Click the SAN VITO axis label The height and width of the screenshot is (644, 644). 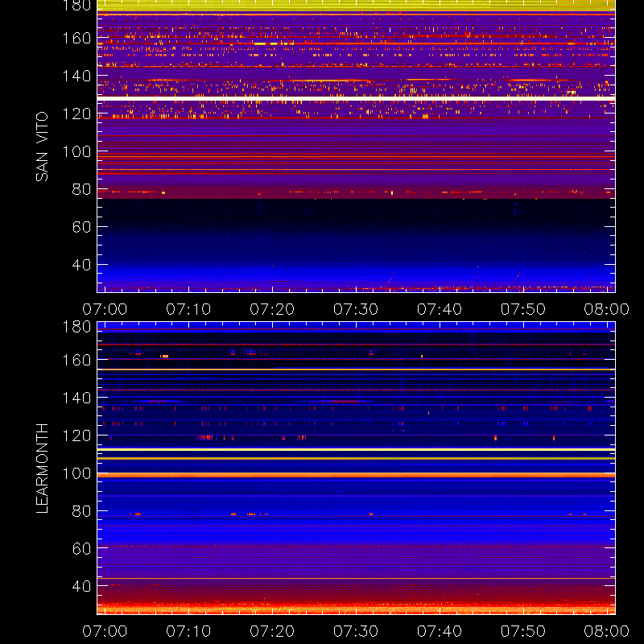42,147
